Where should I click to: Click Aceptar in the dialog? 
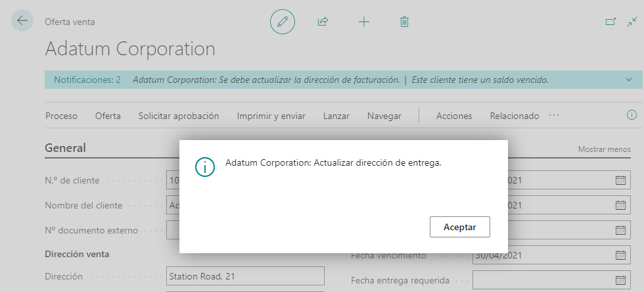[459, 227]
